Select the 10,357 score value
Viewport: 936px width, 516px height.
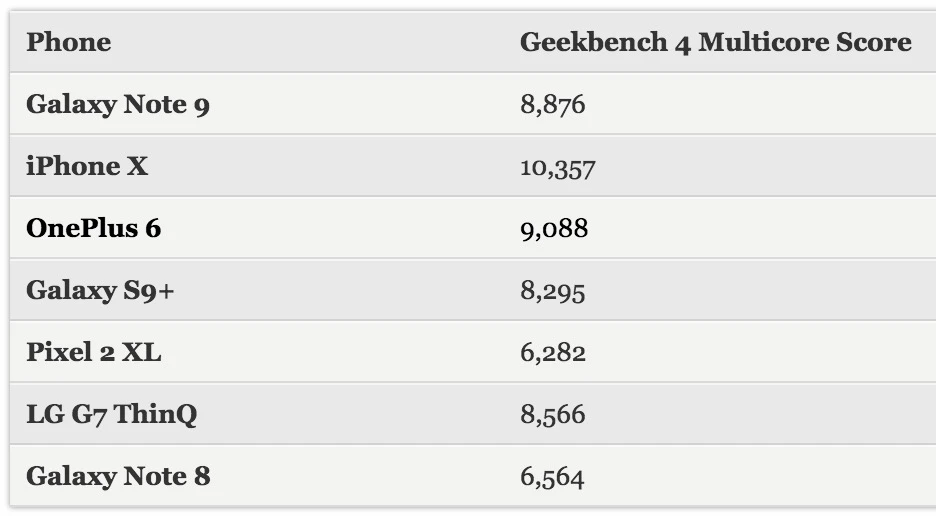[557, 167]
